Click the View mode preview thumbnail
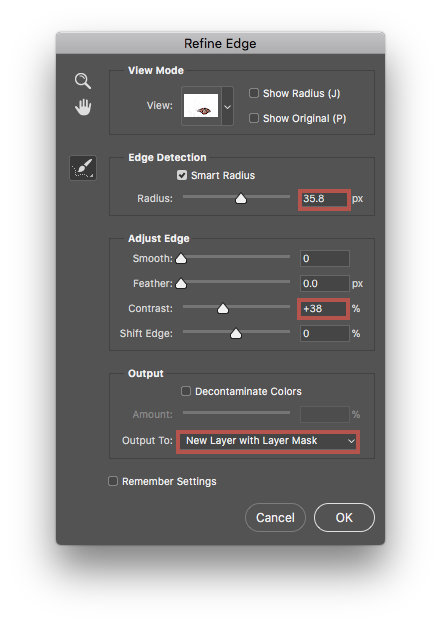Viewport: 441px width, 625px height. click(x=201, y=106)
